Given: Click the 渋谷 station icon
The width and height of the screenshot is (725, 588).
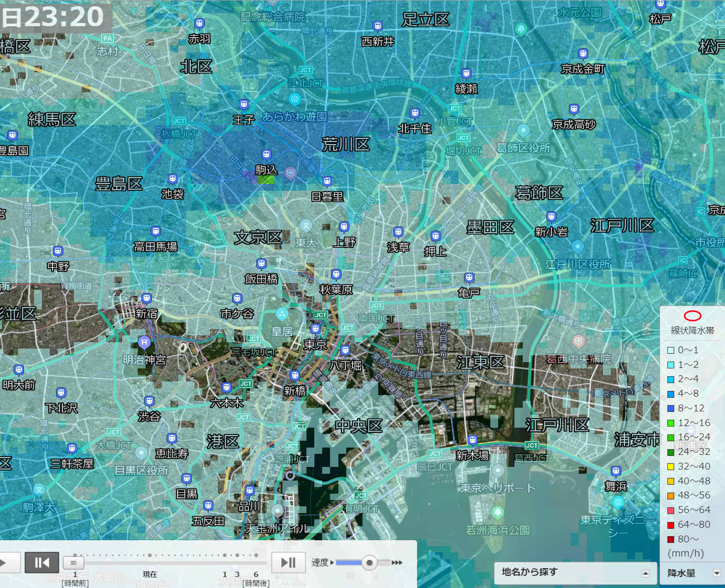Looking at the screenshot, I should pos(149,401).
